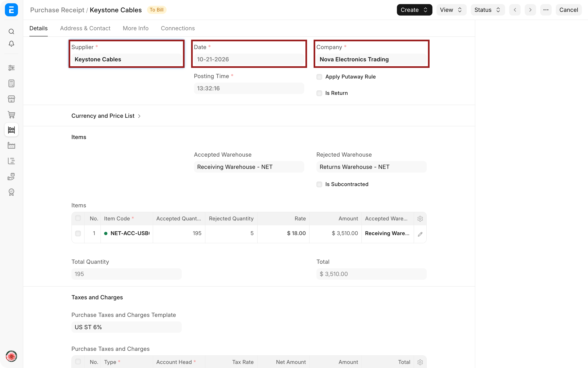Open the stock warehouse icon in sidebar
This screenshot has height=368, width=588.
[11, 130]
